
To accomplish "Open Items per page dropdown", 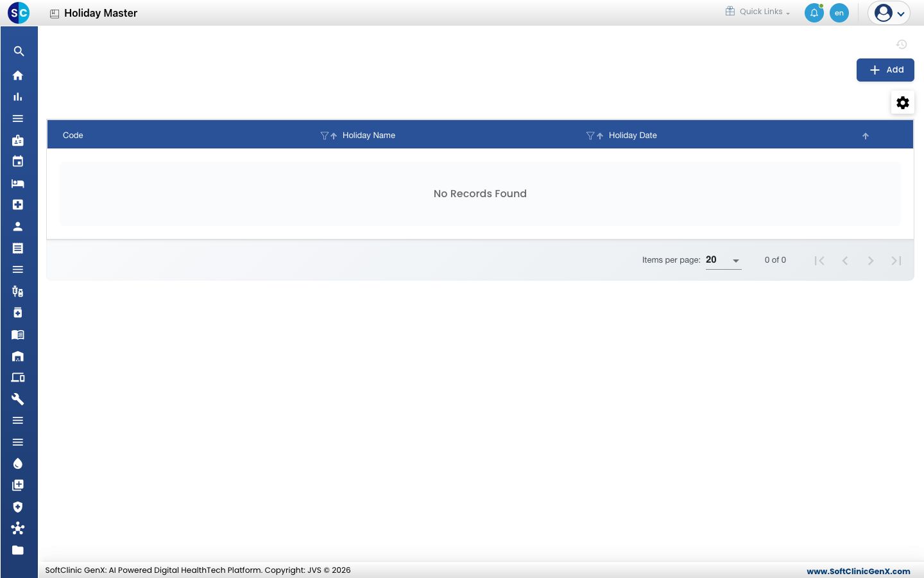I will pos(724,260).
